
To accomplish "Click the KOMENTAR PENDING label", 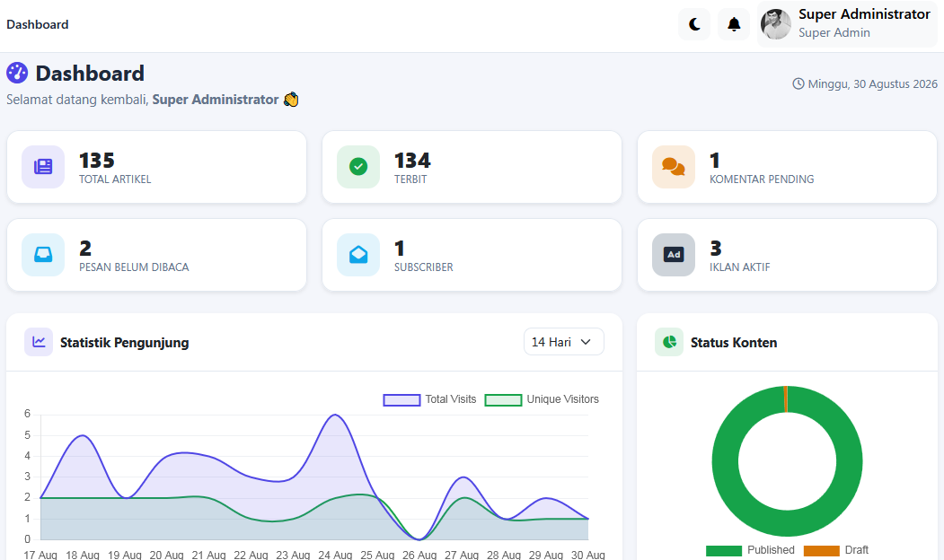I will (x=762, y=179).
